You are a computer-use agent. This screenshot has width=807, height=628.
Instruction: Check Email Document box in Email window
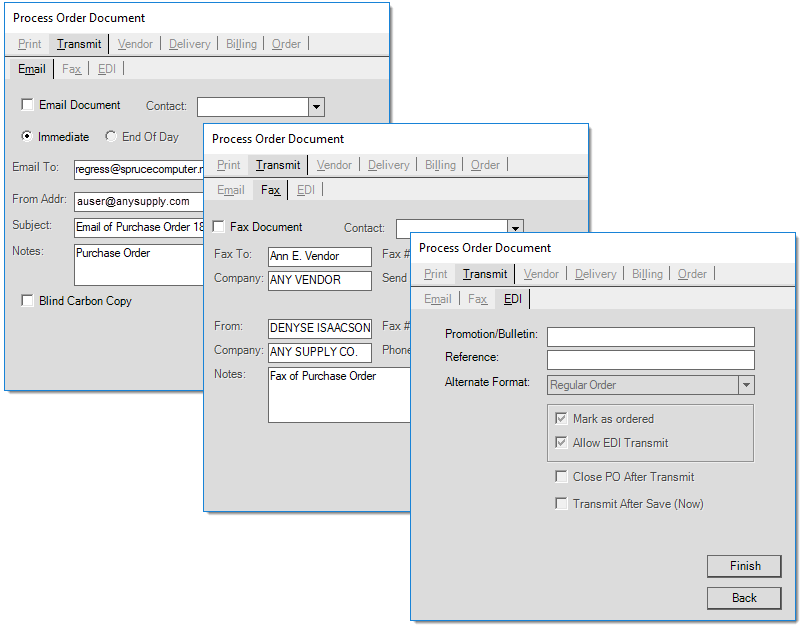pos(27,105)
